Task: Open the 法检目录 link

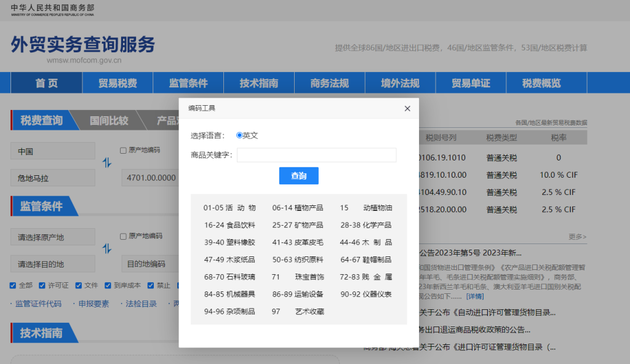Action: coord(141,304)
